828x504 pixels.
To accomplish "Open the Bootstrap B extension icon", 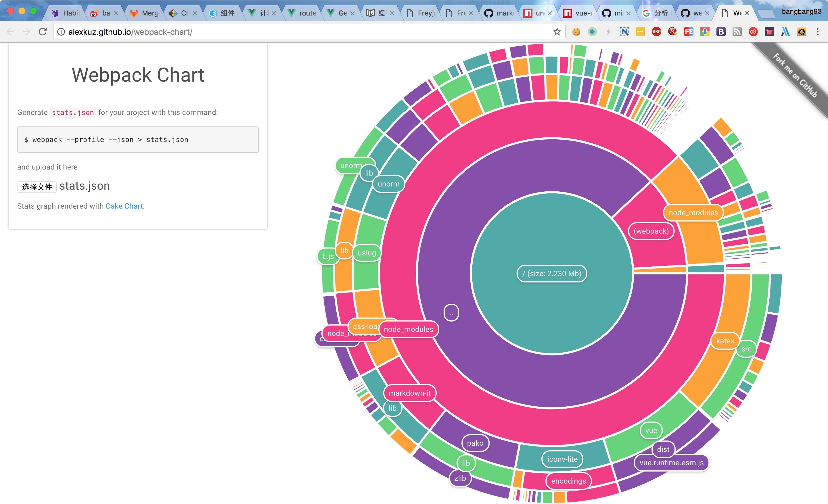I will point(721,32).
